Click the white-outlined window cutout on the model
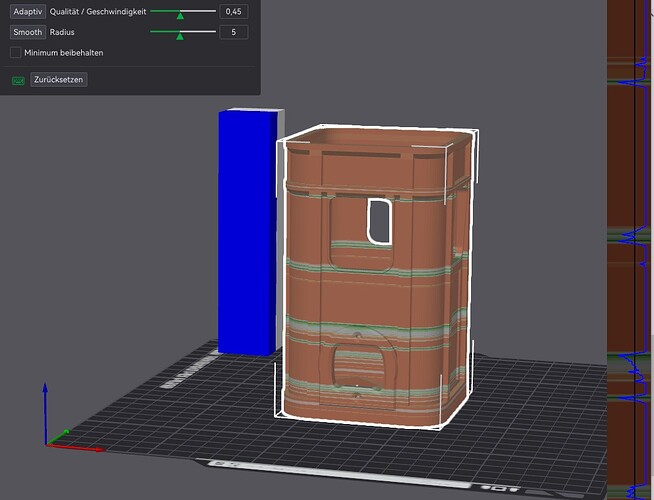Screen dimensions: 654x500 click(x=379, y=221)
